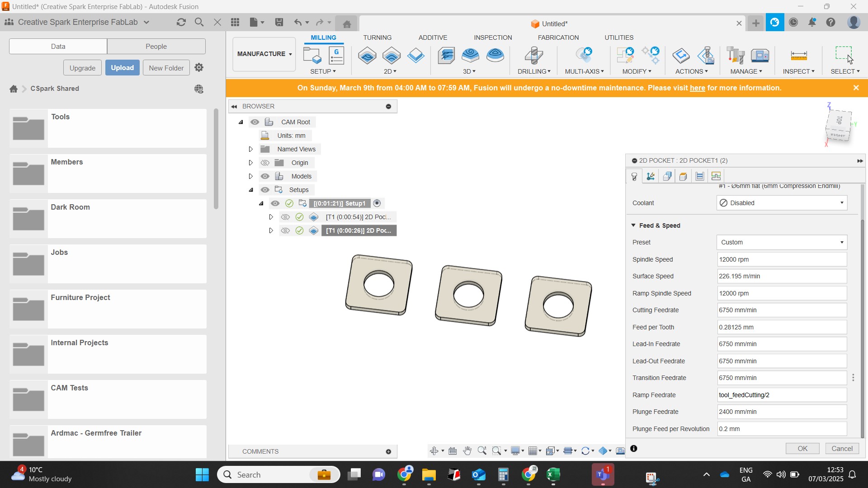Select the 2D Pocket toolbar icon

pos(392,55)
